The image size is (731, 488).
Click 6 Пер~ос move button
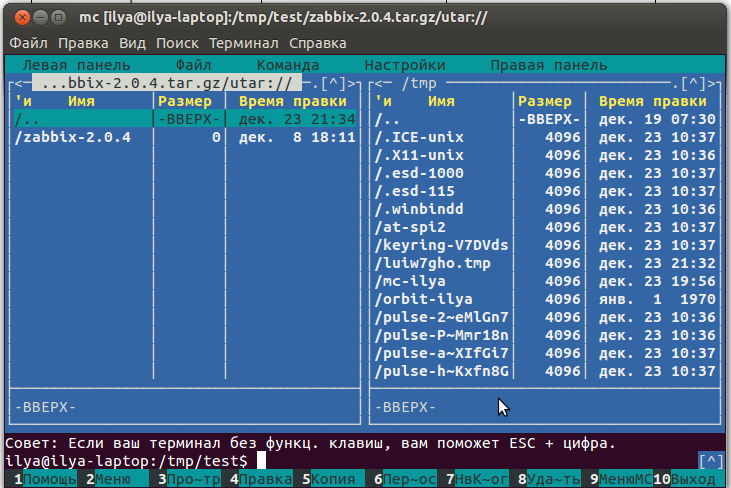pyautogui.click(x=405, y=479)
